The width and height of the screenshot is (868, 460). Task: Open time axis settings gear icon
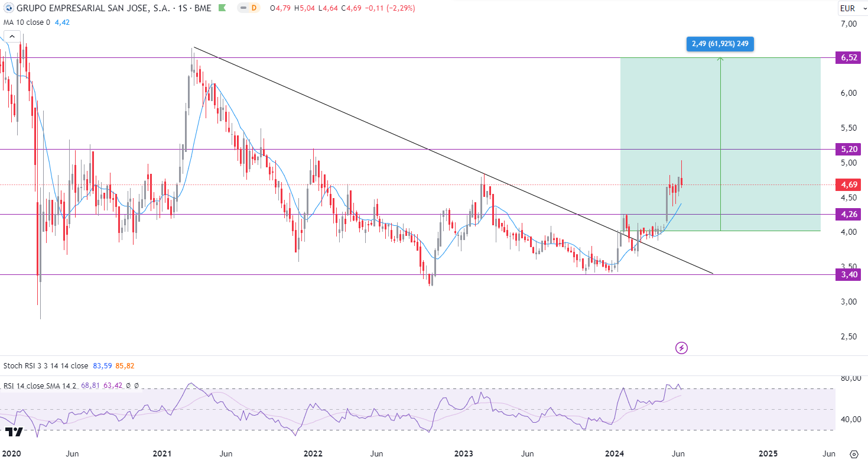click(853, 453)
